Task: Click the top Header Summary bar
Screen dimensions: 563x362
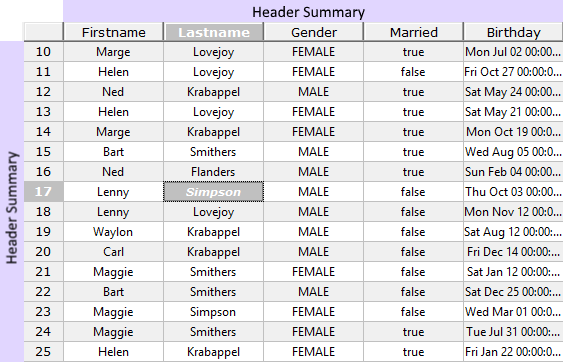Action: [x=313, y=11]
